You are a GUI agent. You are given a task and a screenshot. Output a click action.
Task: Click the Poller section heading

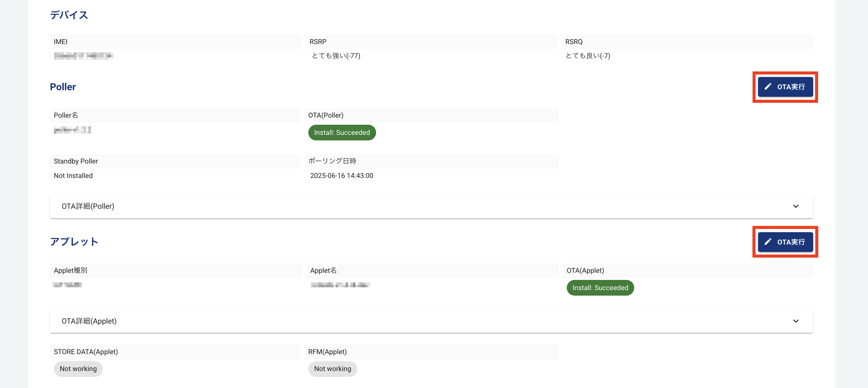(x=63, y=87)
